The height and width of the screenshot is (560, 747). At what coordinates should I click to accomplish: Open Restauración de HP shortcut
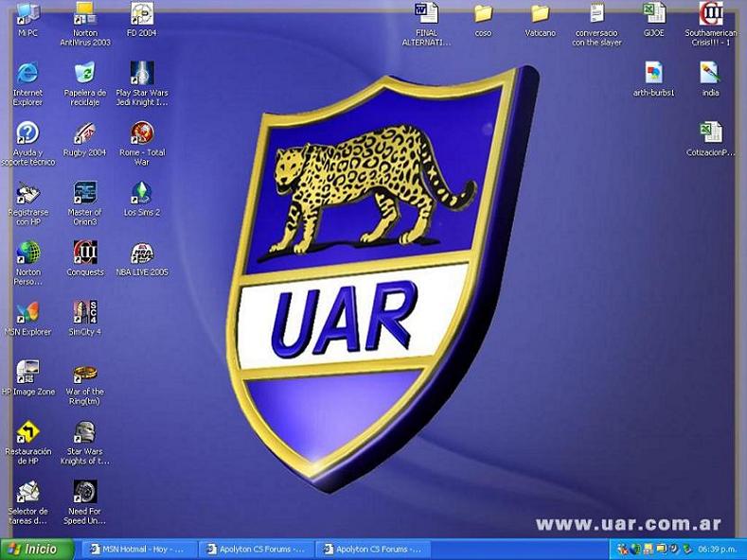(27, 443)
